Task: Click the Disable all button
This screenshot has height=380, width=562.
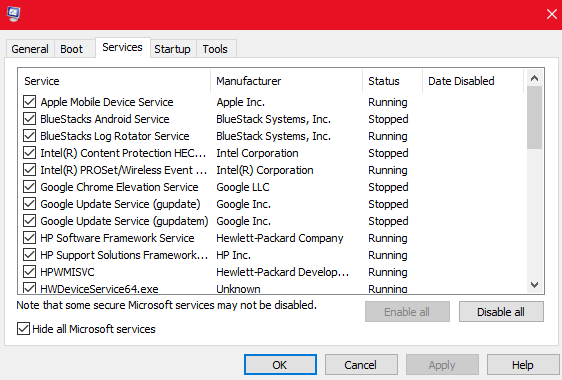Action: coord(501,312)
